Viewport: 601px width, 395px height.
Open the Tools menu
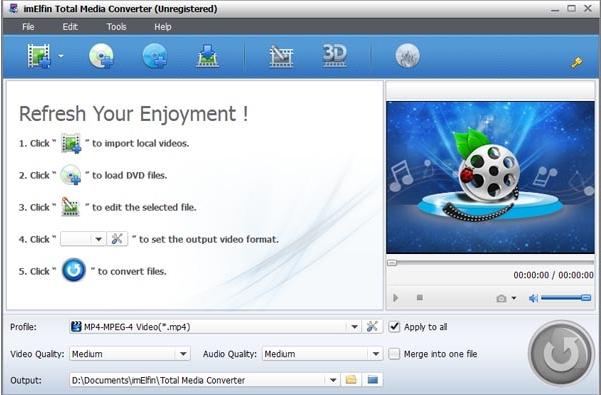coord(117,27)
